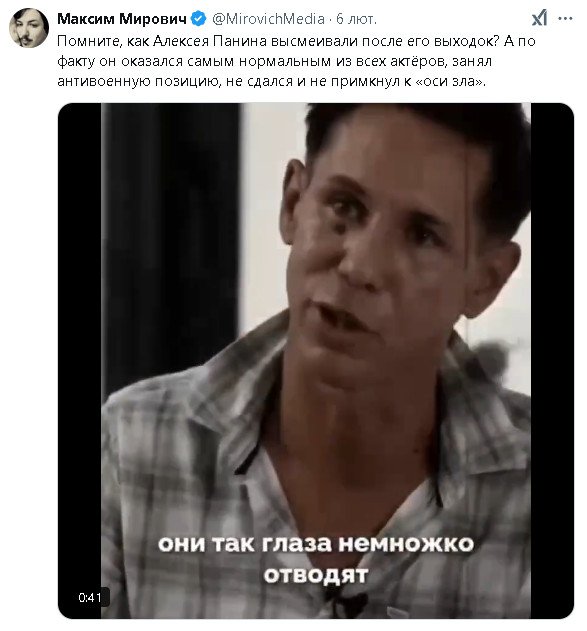
Task: Click the name Алексея Панина in the tweet
Action: [x=210, y=41]
